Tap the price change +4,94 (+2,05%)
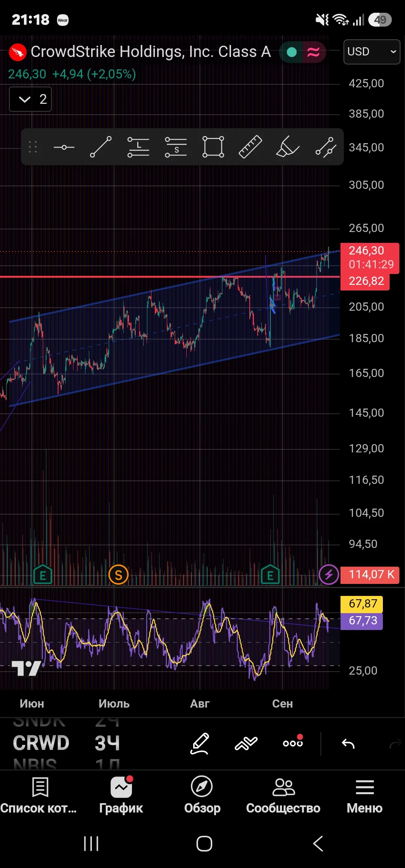Image resolution: width=405 pixels, height=868 pixels. click(x=94, y=74)
